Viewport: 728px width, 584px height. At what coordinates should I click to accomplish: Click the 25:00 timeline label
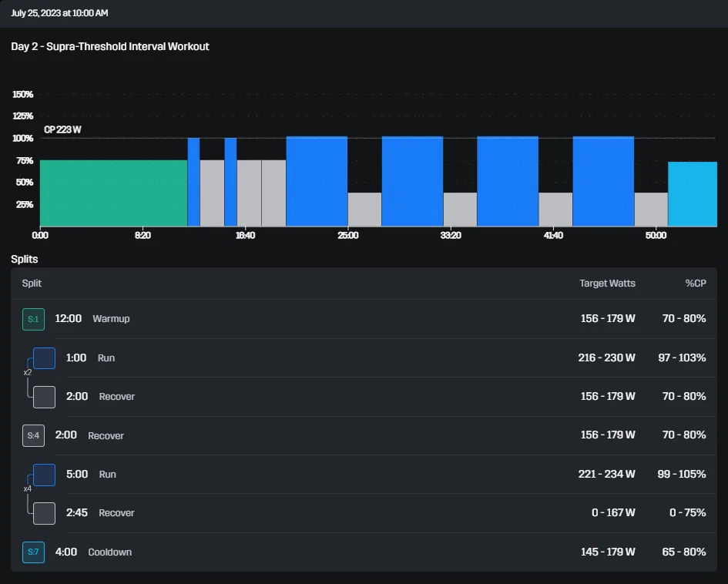(x=347, y=235)
